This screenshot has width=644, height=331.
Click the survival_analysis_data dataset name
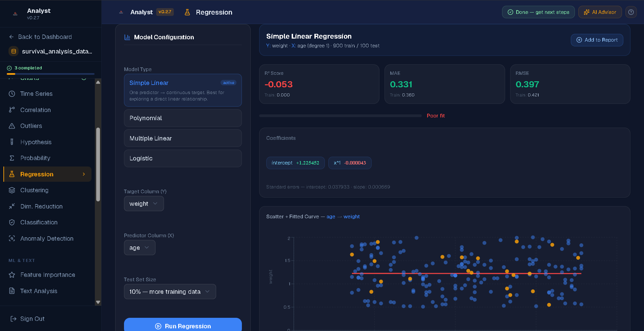57,51
